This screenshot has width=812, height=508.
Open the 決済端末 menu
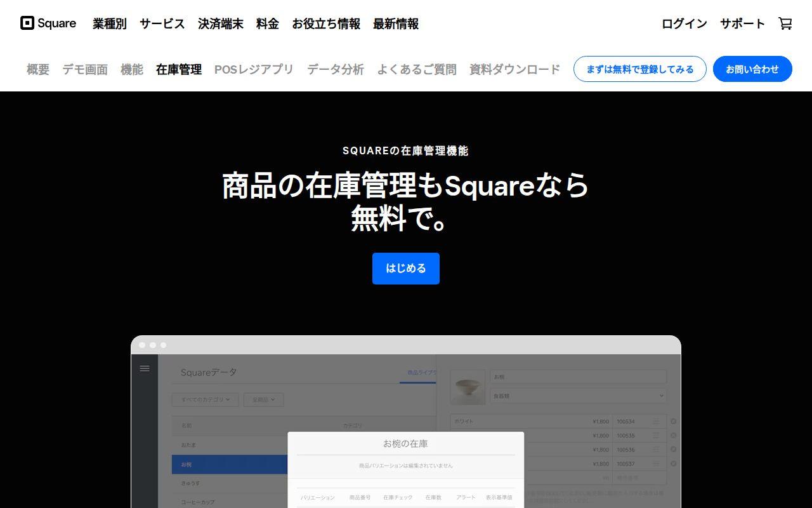pos(221,23)
